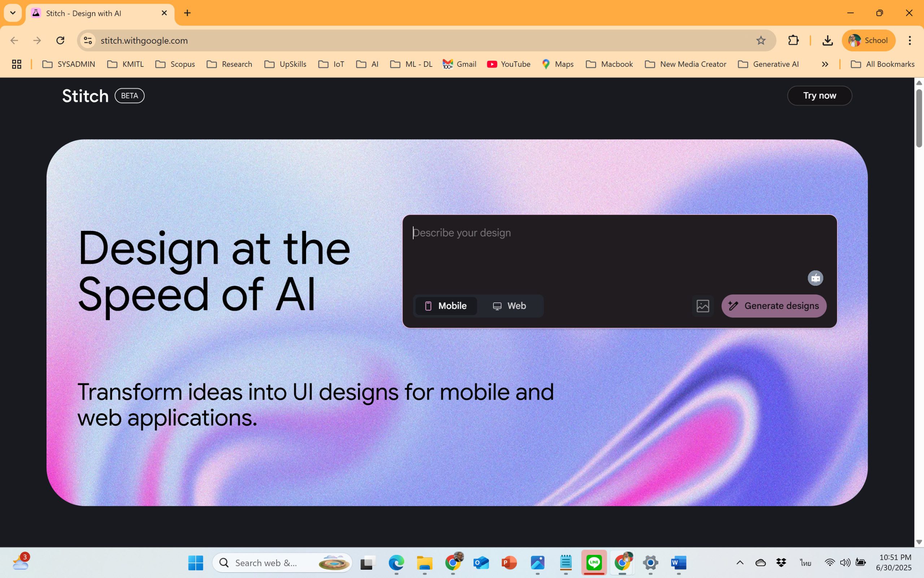Open the tab search dropdown arrow
Screen dimensions: 924x578
tap(13, 13)
